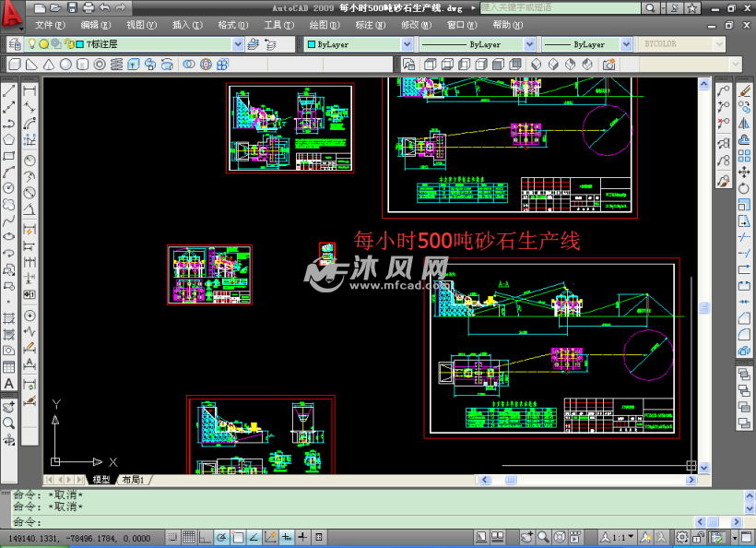Click the horizontal scrollbar thumb
Image resolution: width=756 pixels, height=548 pixels.
tap(511, 480)
